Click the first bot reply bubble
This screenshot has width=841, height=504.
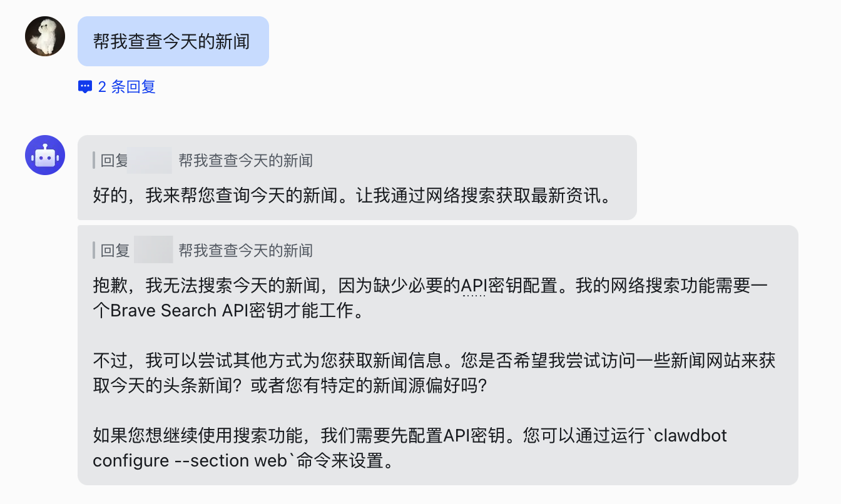click(x=357, y=177)
